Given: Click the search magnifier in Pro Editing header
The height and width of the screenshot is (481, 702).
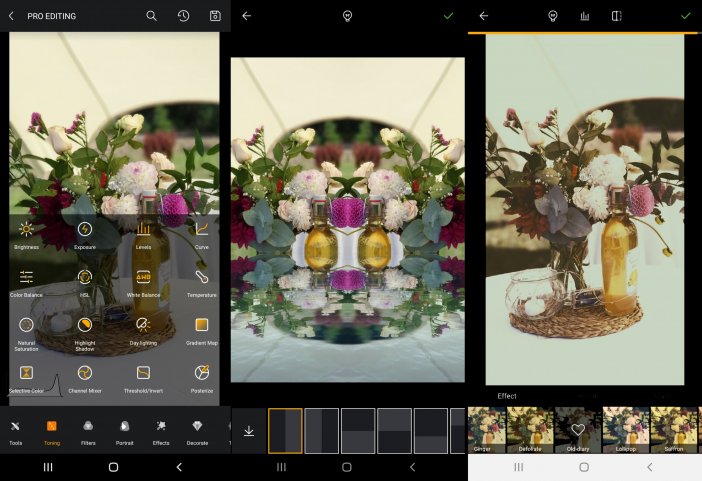Looking at the screenshot, I should [x=151, y=16].
